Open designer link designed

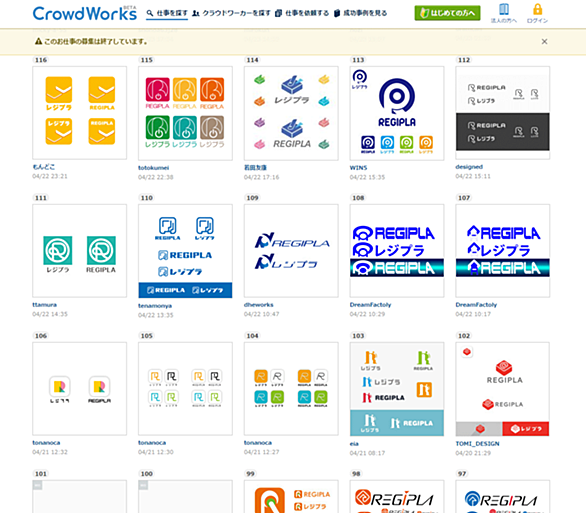point(469,167)
